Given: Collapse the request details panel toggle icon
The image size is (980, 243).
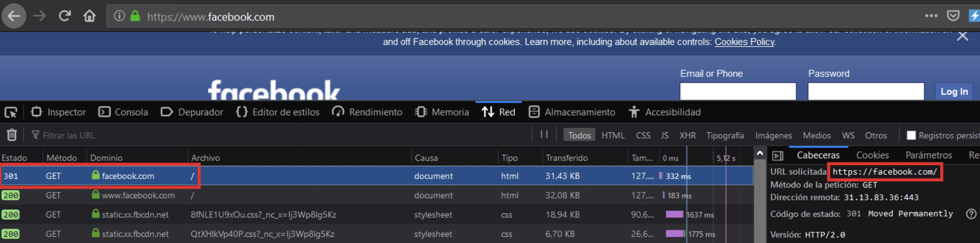Looking at the screenshot, I should coord(777,156).
